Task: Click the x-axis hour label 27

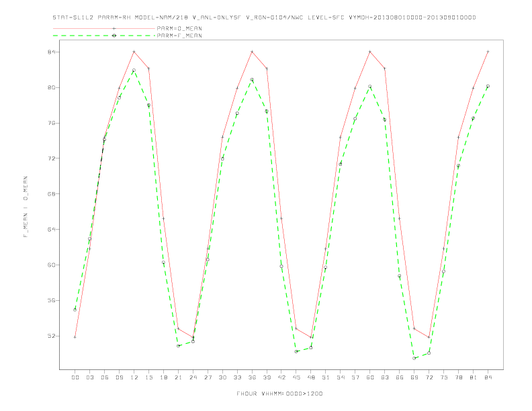Action: click(208, 377)
